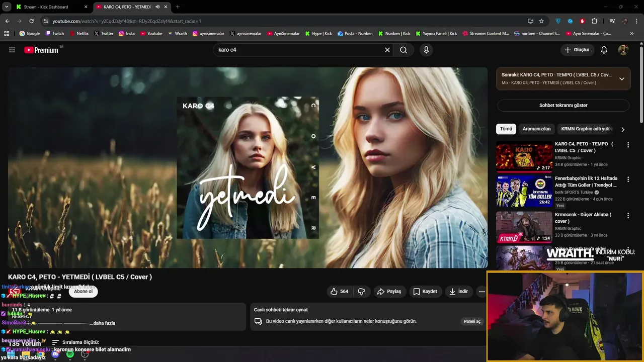
Task: Open Yayıncı Paneli | Kick bookmark
Action: coord(436,33)
